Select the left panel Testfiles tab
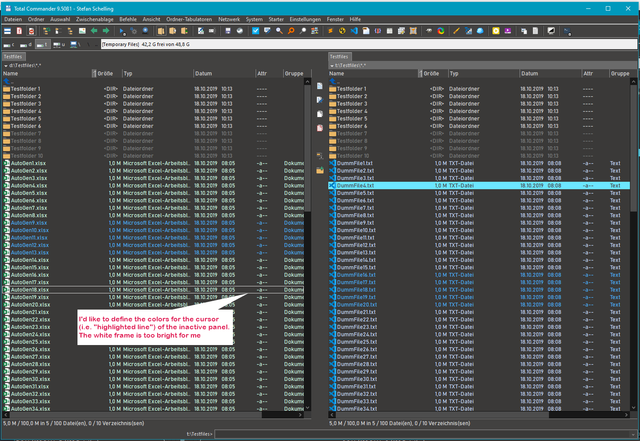The height and width of the screenshot is (441, 640). [x=13, y=57]
